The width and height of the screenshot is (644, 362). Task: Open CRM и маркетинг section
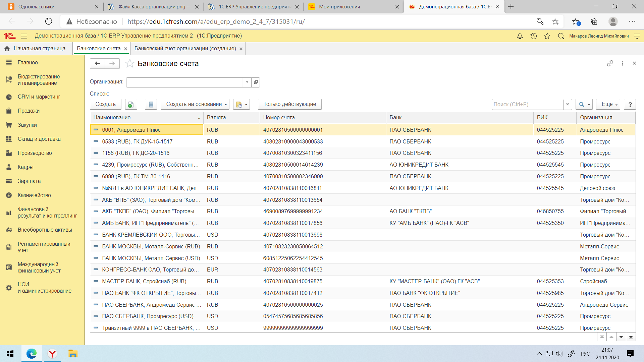(x=42, y=97)
